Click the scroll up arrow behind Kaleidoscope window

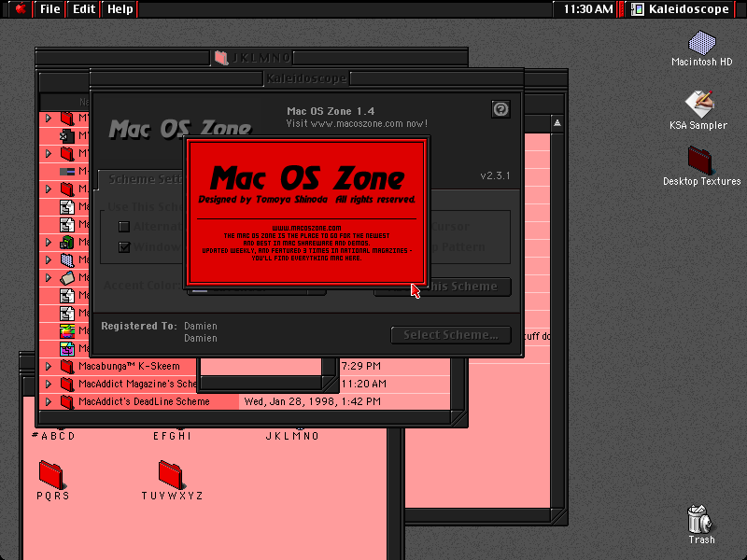pyautogui.click(x=557, y=123)
